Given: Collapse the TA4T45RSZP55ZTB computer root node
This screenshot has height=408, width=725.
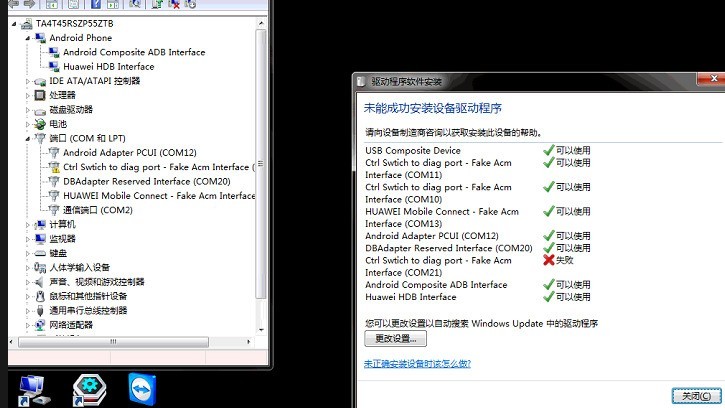Looking at the screenshot, I should [x=14, y=24].
